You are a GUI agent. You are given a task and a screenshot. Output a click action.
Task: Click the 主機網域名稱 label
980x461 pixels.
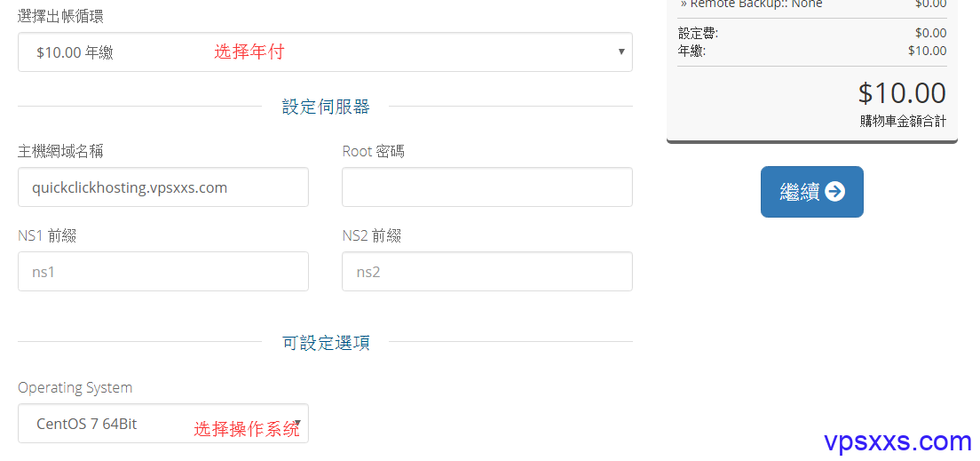tap(60, 151)
